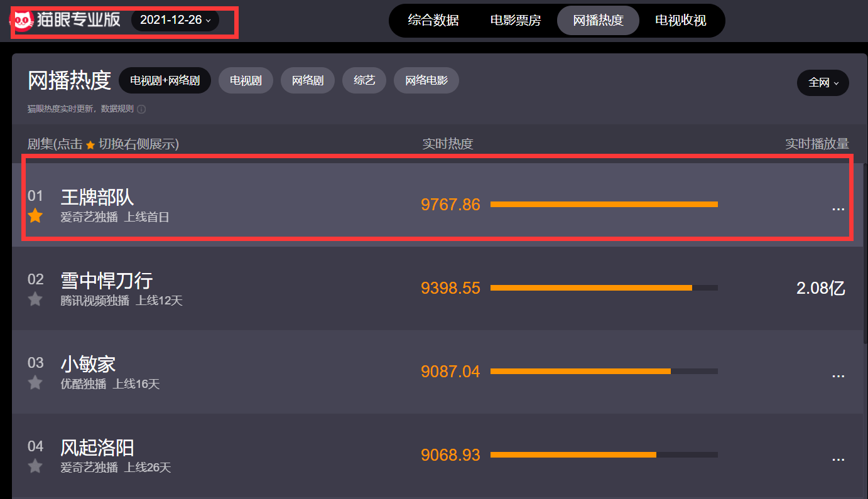Filter by 综艺 category
This screenshot has width=868, height=499.
[364, 80]
